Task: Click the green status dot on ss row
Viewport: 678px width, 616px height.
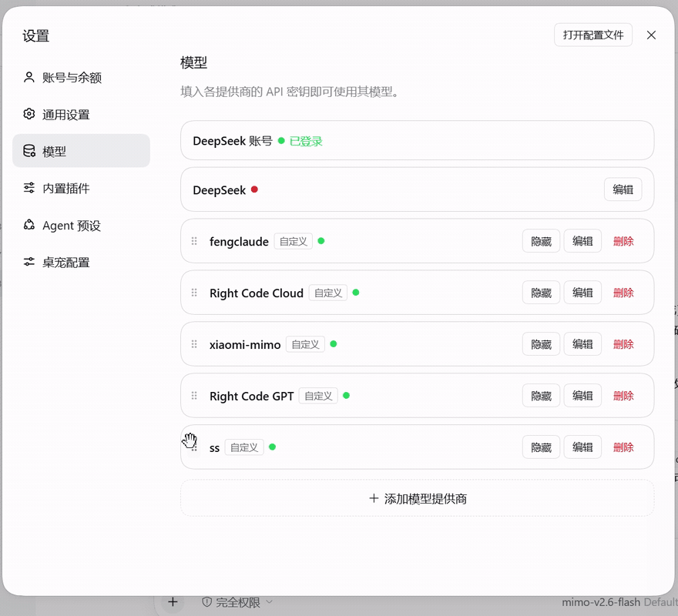Action: tap(273, 447)
